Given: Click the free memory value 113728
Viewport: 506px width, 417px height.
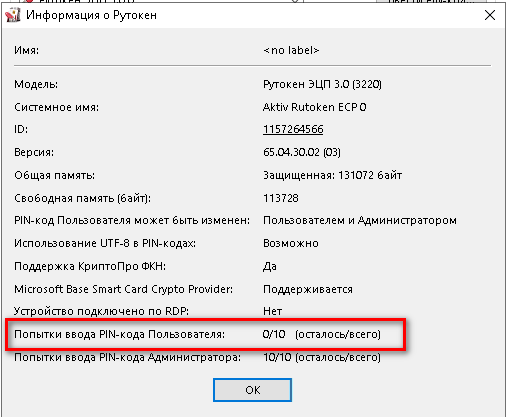Looking at the screenshot, I should point(281,198).
